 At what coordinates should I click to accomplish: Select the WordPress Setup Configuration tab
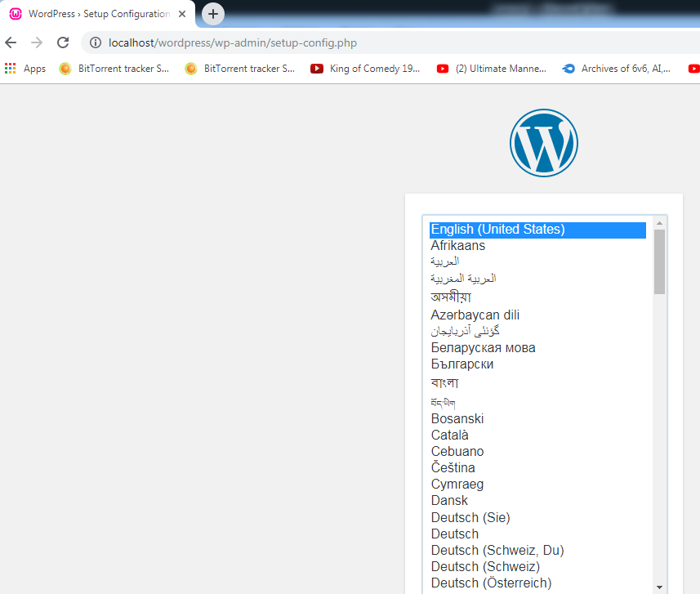click(x=98, y=14)
